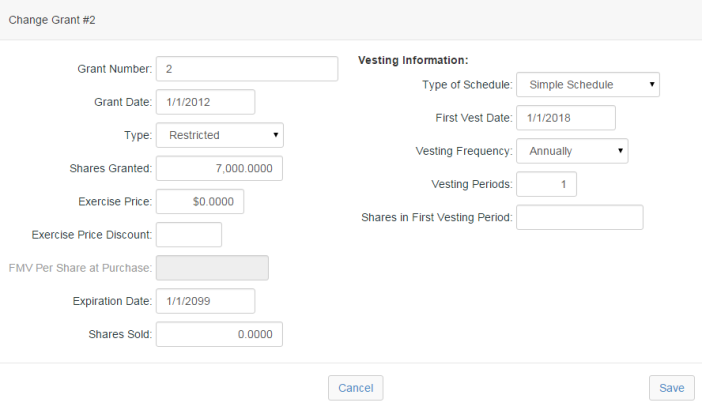Click the Cancel button
This screenshot has width=702, height=410.
(x=355, y=388)
